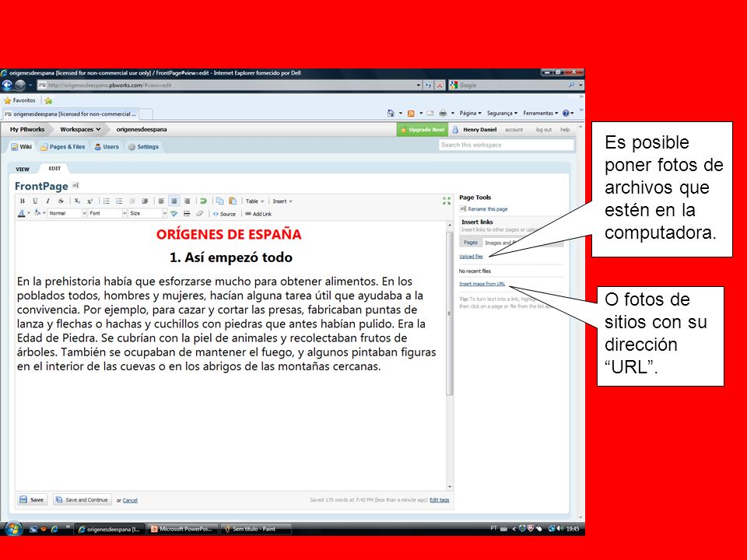Click the Internet Explorer back button
This screenshot has width=747, height=560.
tap(7, 86)
